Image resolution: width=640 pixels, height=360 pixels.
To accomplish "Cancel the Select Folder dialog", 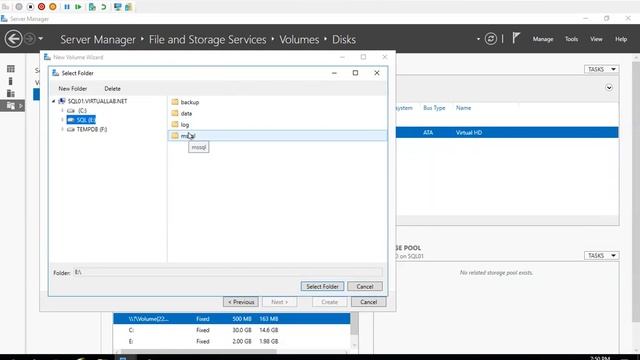I will 365,286.
